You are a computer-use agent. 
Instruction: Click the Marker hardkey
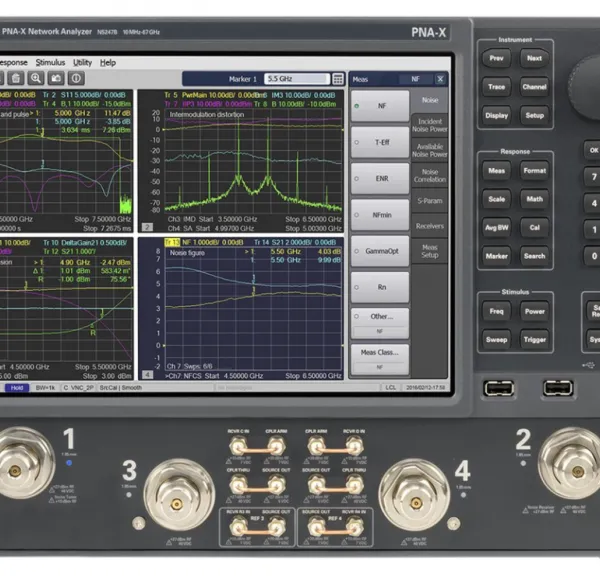pyautogui.click(x=496, y=256)
